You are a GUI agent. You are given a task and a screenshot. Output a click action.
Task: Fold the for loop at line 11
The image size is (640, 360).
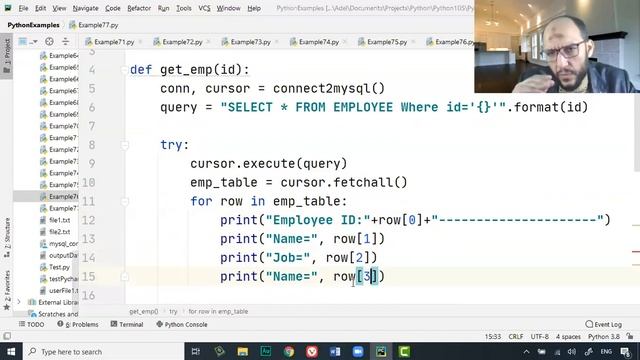(x=124, y=201)
